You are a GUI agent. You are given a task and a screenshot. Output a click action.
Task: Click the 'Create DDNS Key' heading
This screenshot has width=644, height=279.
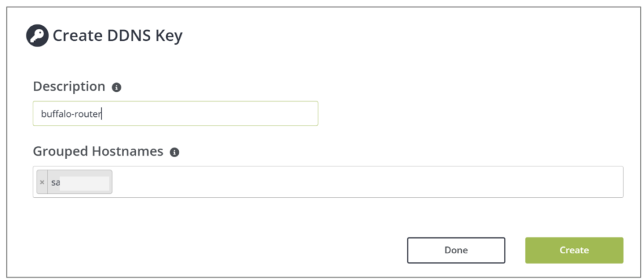[x=117, y=36]
